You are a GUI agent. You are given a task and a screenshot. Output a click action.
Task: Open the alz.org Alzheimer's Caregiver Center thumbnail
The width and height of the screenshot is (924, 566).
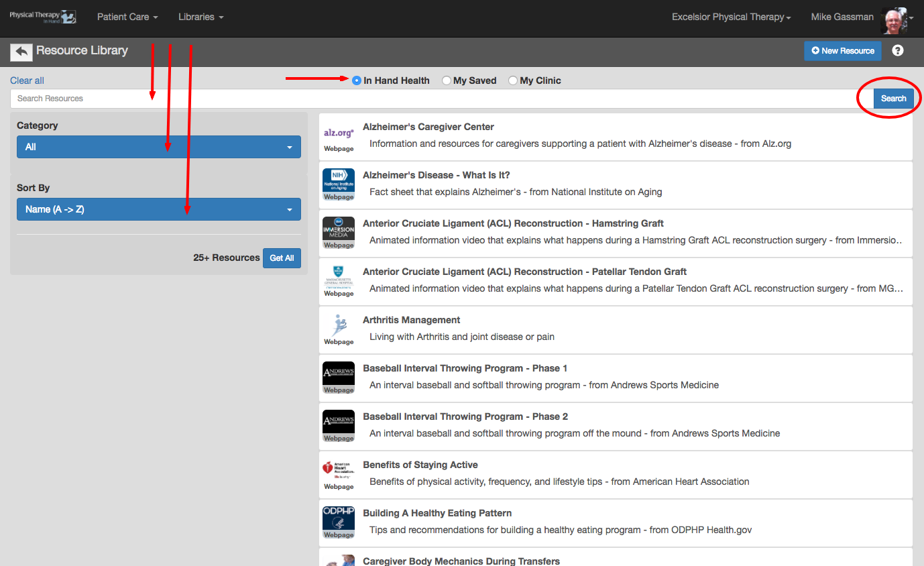pos(339,133)
